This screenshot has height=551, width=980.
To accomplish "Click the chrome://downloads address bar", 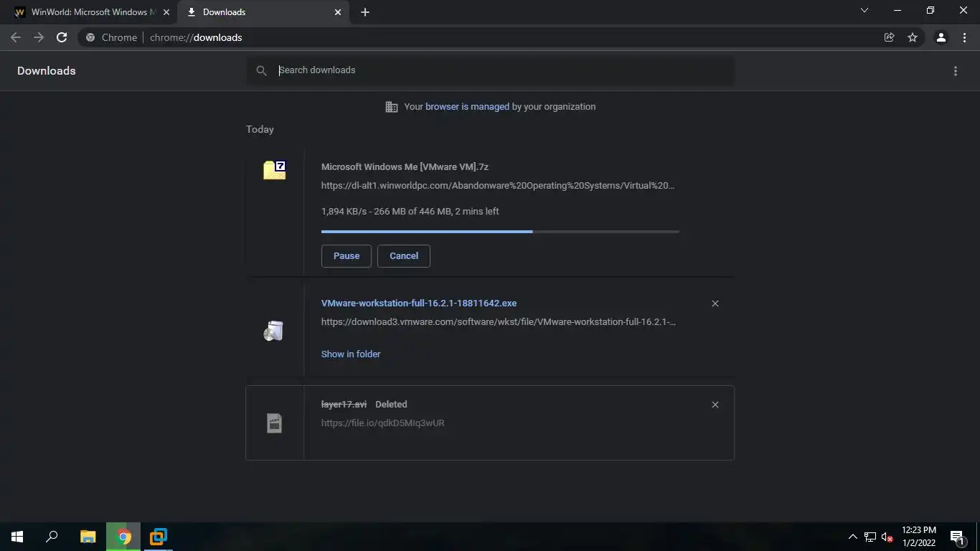I will (x=502, y=37).
